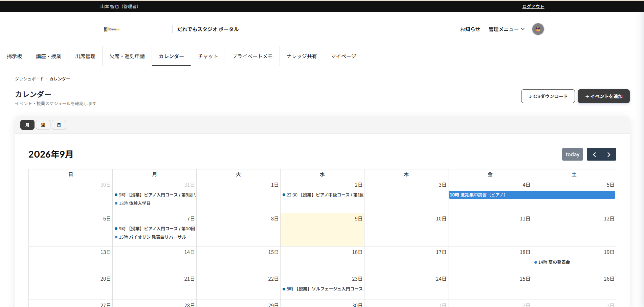This screenshot has width=644, height=307.
Task: Click ダッシュボード breadcrumb link
Action: click(29, 79)
